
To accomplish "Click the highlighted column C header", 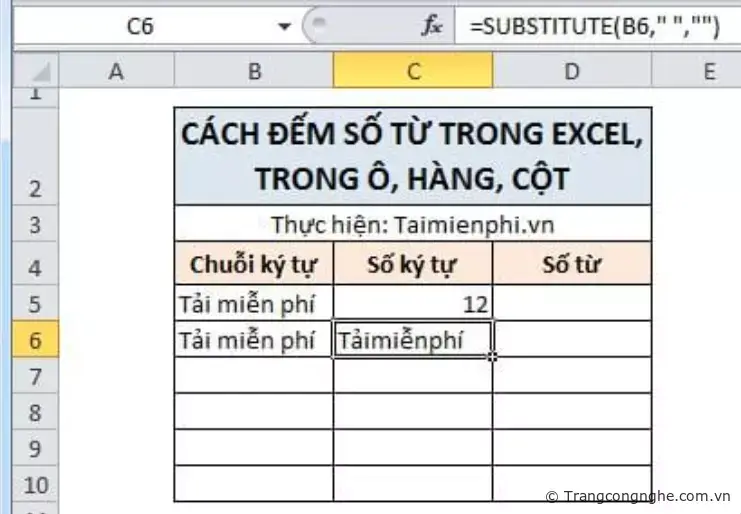I will pyautogui.click(x=412, y=70).
